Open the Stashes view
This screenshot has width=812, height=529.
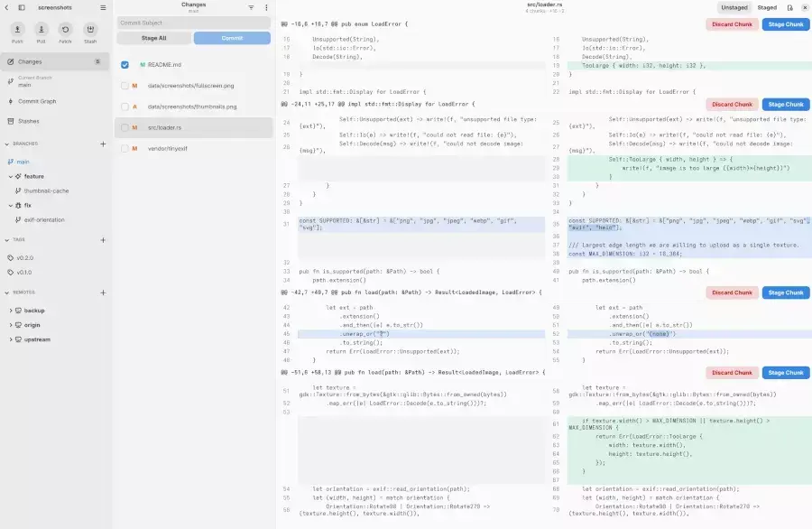point(55,121)
